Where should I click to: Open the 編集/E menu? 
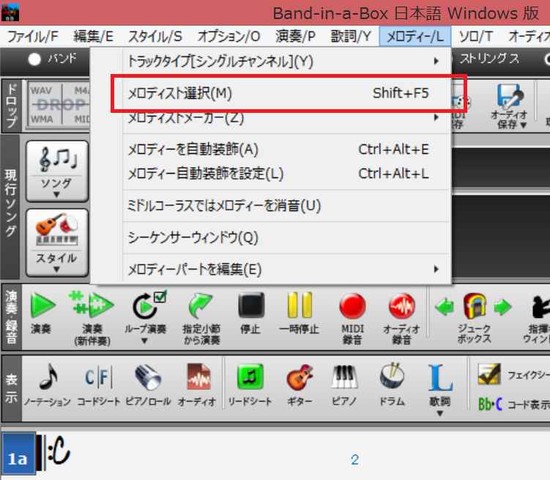coord(93,36)
